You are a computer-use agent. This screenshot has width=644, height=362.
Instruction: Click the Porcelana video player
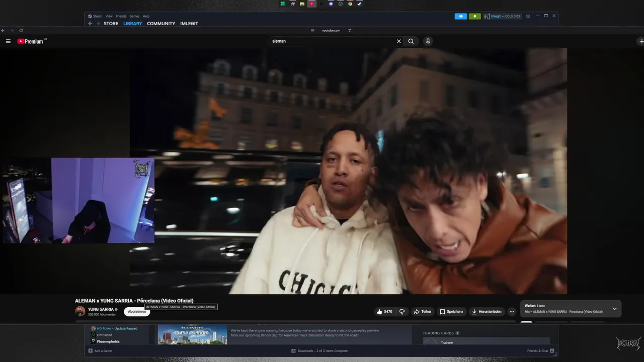coord(348,171)
